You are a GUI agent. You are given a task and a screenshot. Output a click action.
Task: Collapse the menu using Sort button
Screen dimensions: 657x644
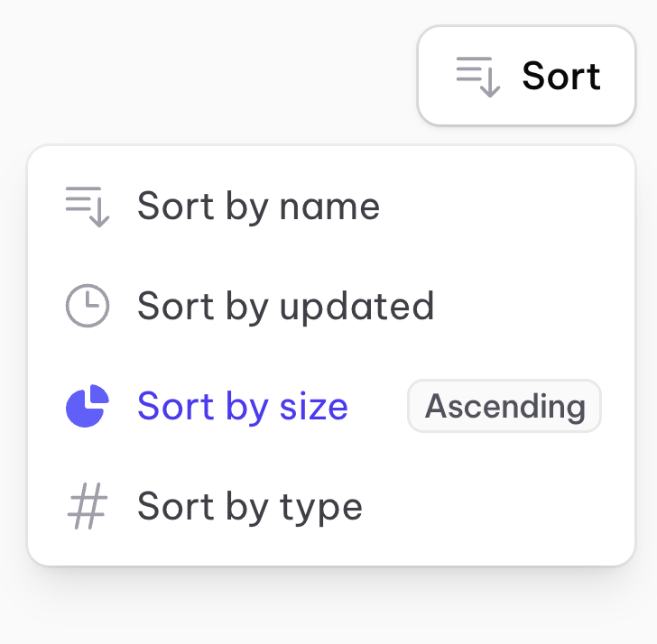pos(526,76)
